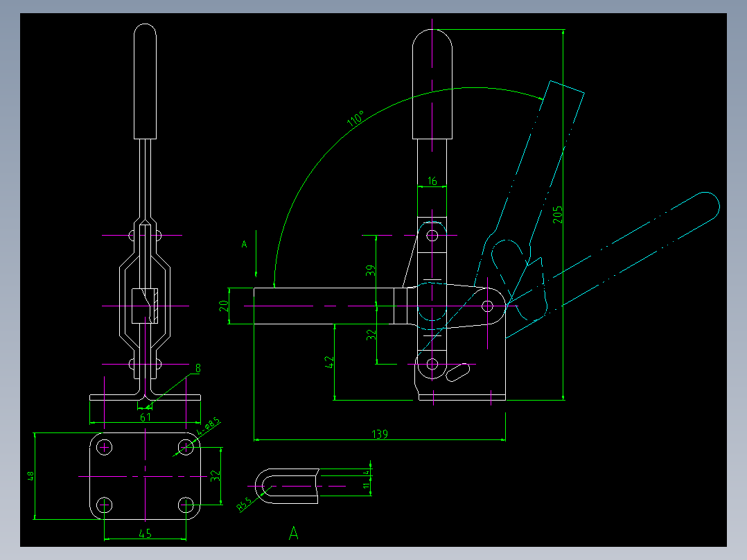The image size is (747, 560).
Task: Click the "61" base width dimension
Action: [x=146, y=417]
